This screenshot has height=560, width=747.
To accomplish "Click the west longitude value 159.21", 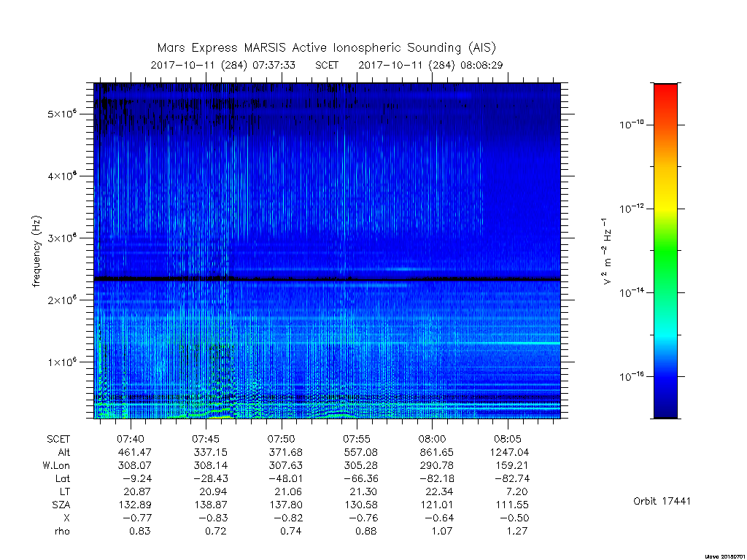I will [511, 465].
